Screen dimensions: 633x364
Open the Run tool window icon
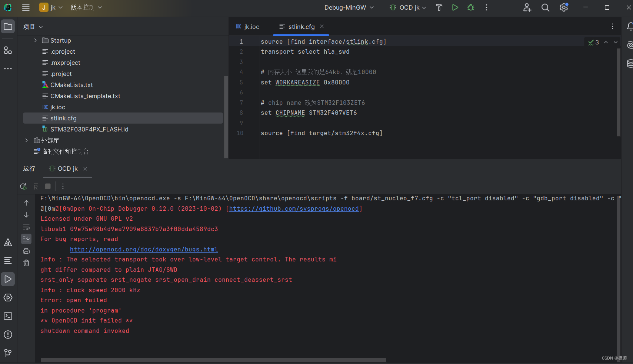tap(8, 279)
